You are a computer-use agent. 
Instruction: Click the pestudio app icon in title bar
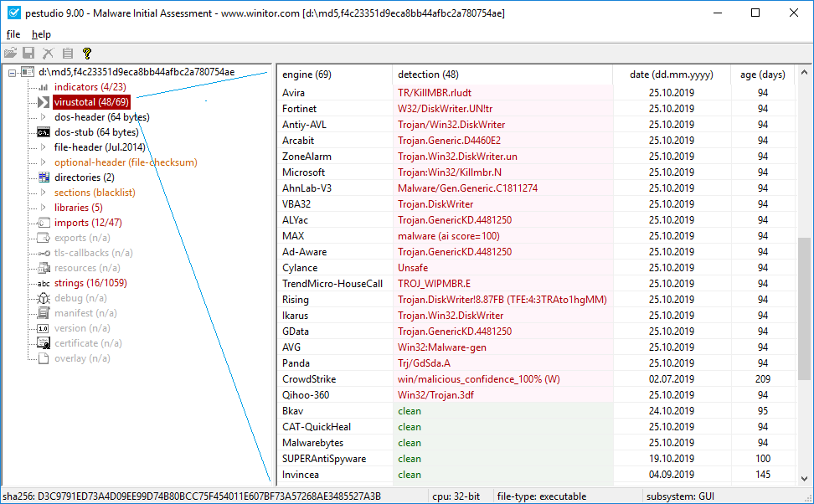(x=14, y=13)
